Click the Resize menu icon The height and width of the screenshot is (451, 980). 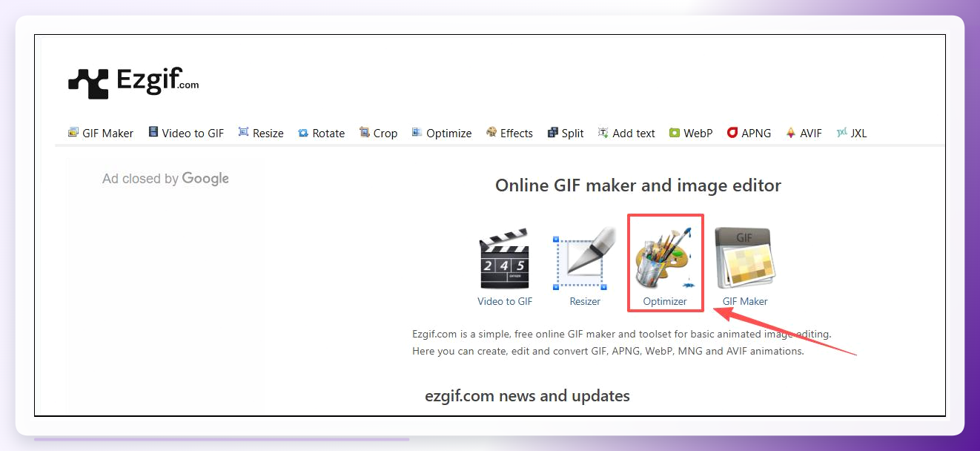coord(243,133)
